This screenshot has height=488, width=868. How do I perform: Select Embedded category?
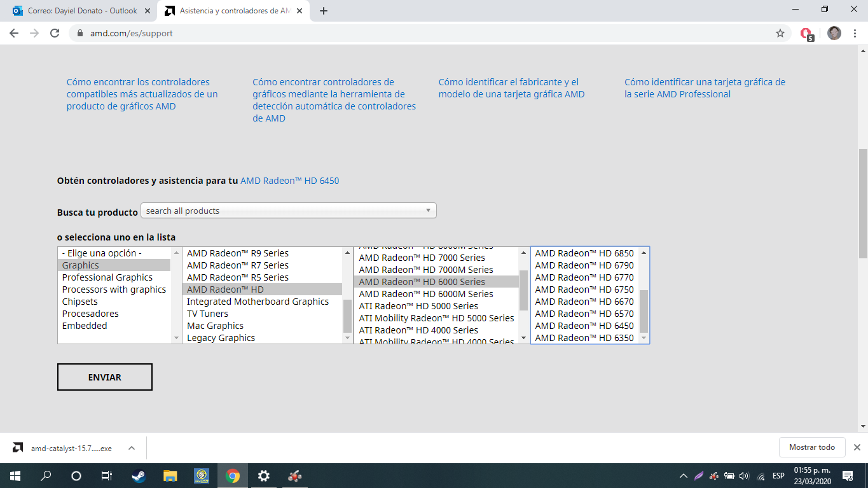(x=114, y=326)
